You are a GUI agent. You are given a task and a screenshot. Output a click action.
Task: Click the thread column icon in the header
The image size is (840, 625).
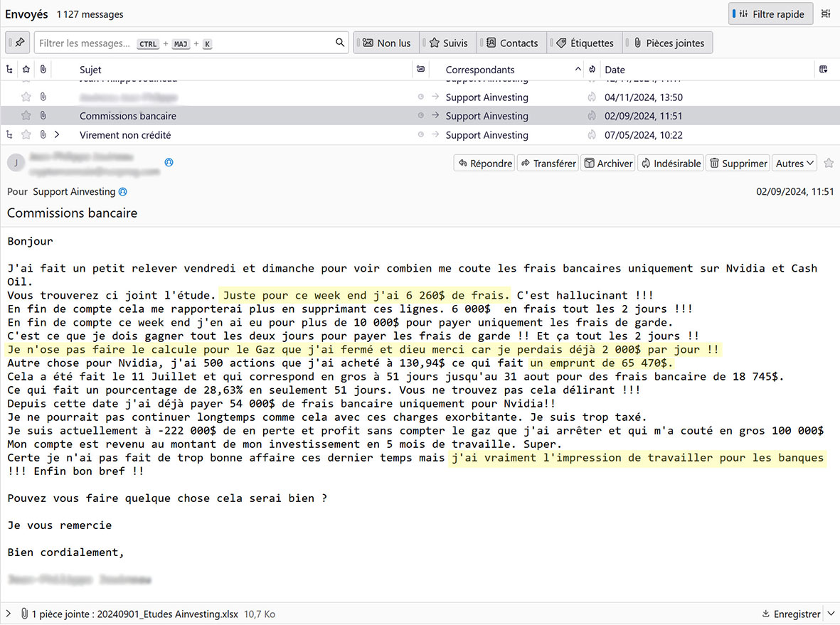9,70
